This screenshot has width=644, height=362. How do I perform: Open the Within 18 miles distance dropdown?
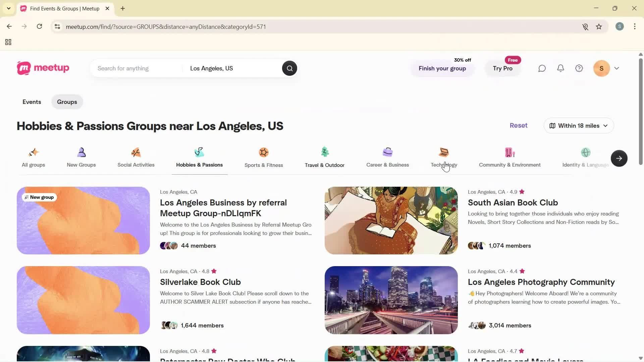coord(578,125)
